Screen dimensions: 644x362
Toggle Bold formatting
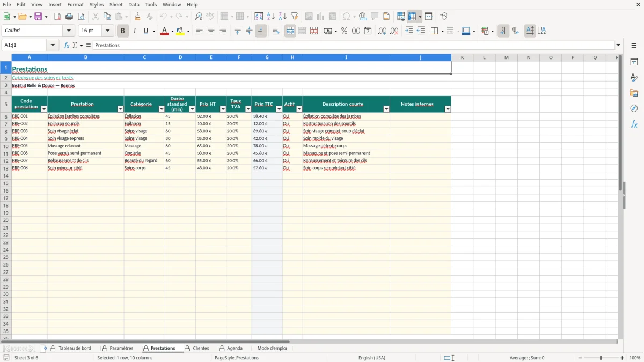point(122,31)
